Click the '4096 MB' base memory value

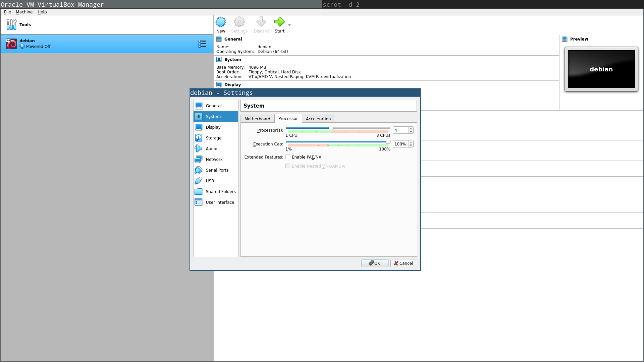click(x=257, y=67)
